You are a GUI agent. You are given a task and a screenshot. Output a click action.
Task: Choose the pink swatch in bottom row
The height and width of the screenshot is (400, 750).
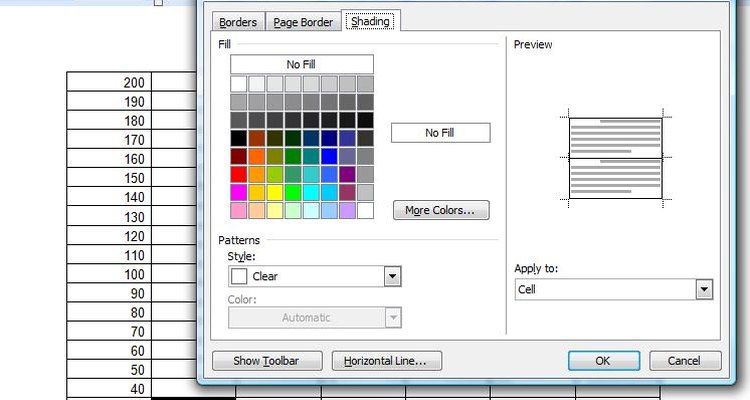click(x=239, y=210)
